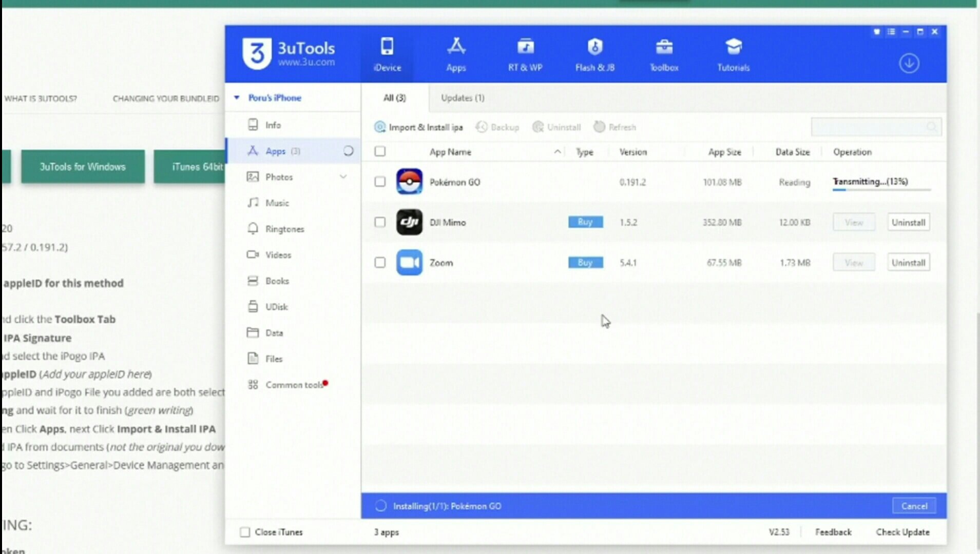Click View button for Zoom
The height and width of the screenshot is (554, 980).
click(x=854, y=263)
